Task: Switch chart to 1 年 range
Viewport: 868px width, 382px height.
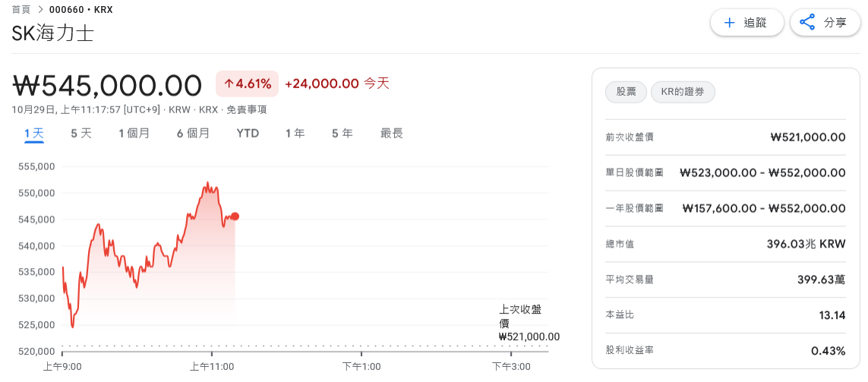Action: pos(295,134)
